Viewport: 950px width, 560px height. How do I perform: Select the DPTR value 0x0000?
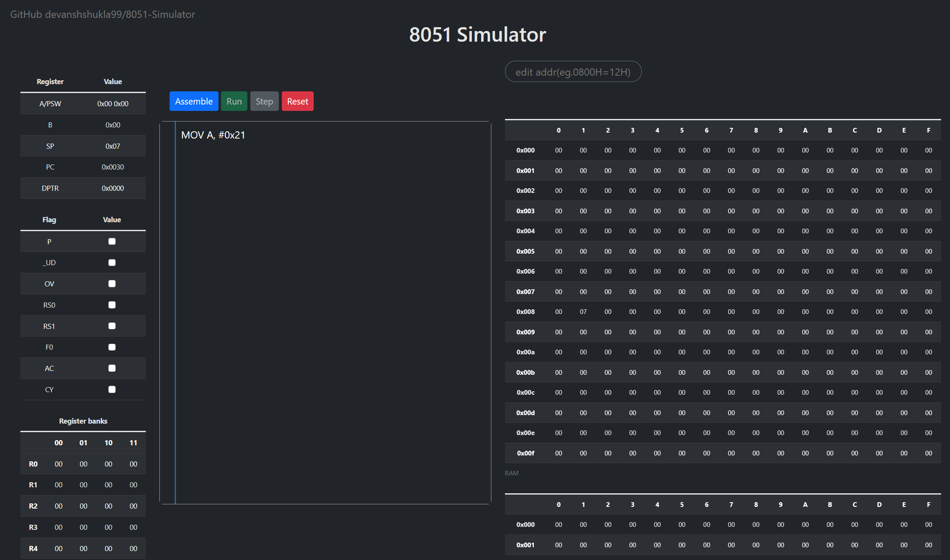pyautogui.click(x=113, y=188)
